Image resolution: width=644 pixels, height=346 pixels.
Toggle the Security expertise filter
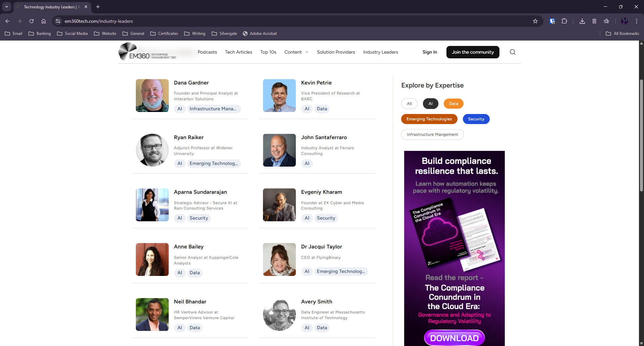tap(476, 119)
